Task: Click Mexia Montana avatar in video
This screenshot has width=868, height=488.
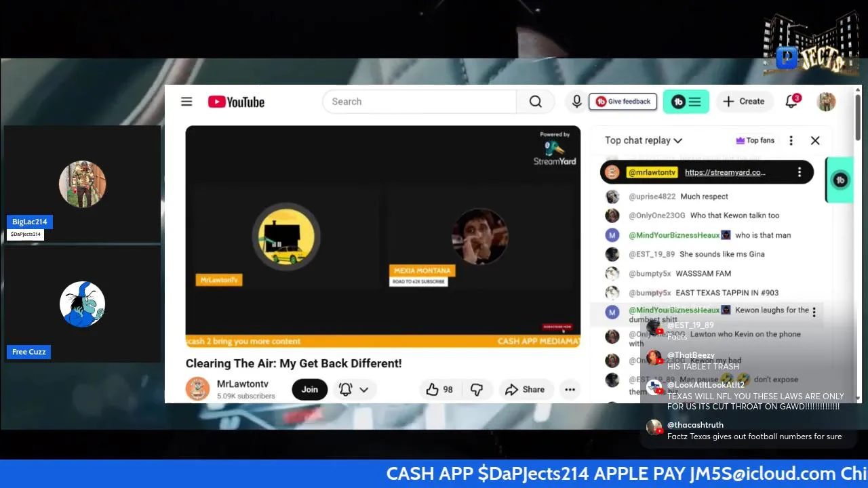Action: coord(480,236)
